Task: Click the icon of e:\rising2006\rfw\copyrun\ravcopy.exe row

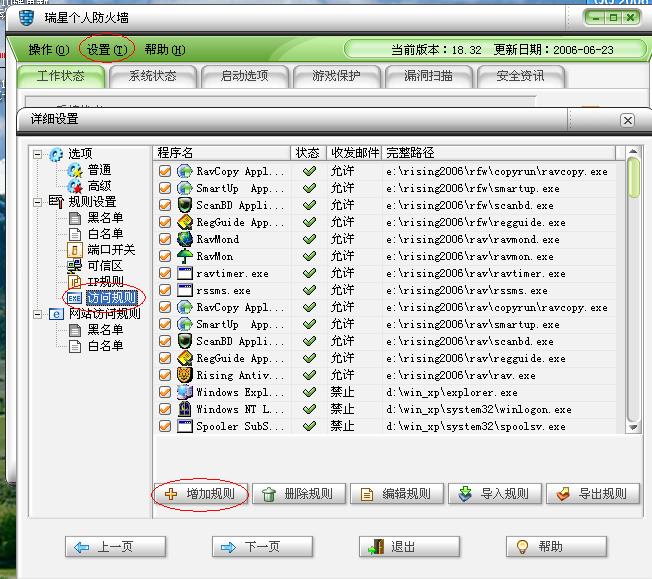Action: (x=185, y=171)
